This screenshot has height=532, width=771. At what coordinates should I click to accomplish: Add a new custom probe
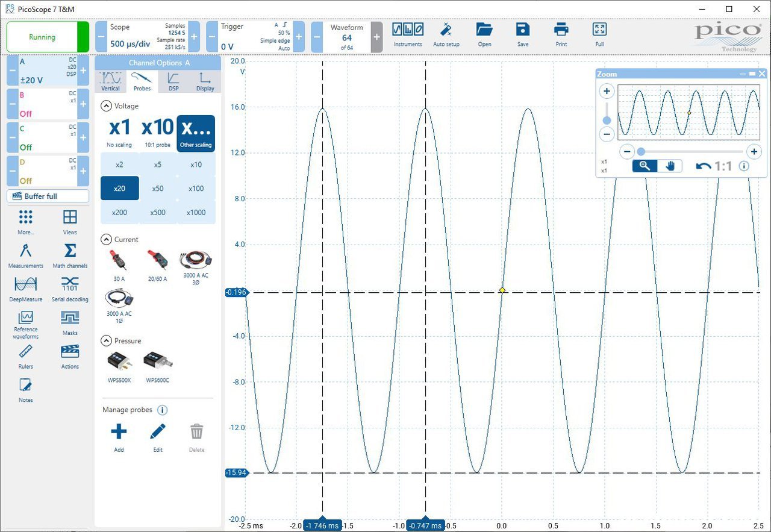(119, 437)
